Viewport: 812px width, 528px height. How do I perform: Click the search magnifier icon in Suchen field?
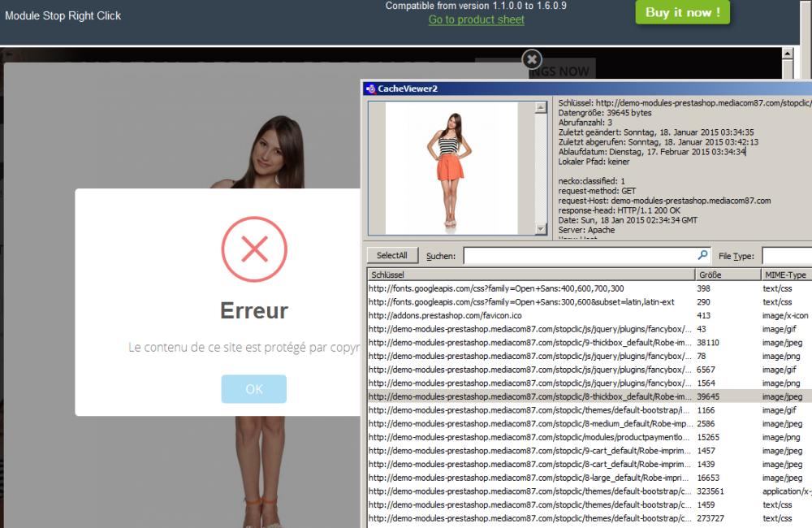click(x=702, y=255)
